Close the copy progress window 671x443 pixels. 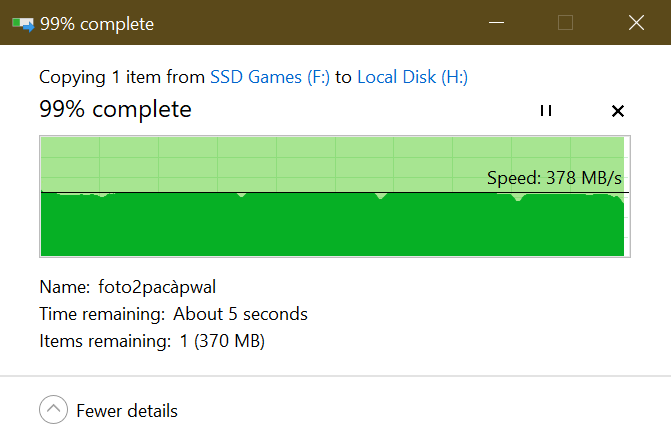pyautogui.click(x=635, y=23)
